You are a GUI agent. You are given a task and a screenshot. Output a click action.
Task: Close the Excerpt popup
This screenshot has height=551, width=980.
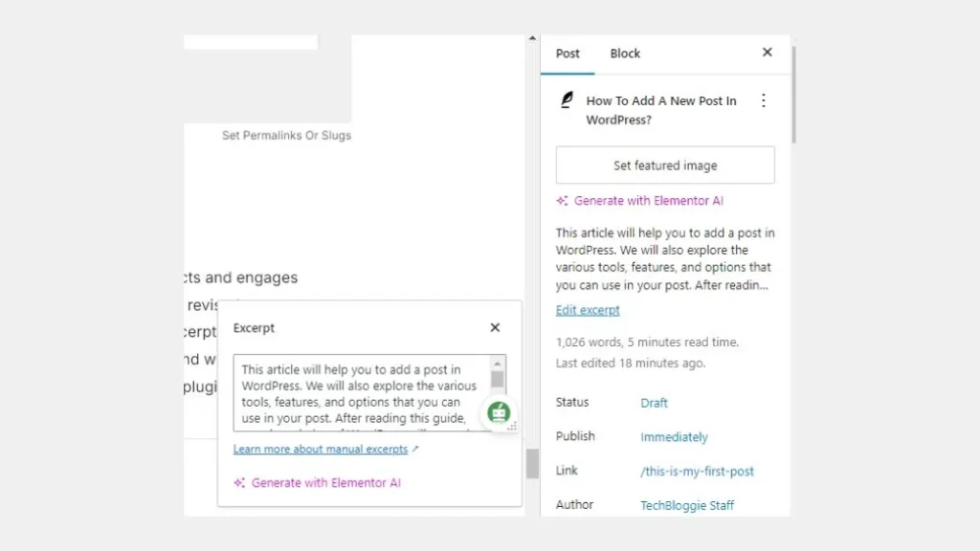click(x=495, y=327)
